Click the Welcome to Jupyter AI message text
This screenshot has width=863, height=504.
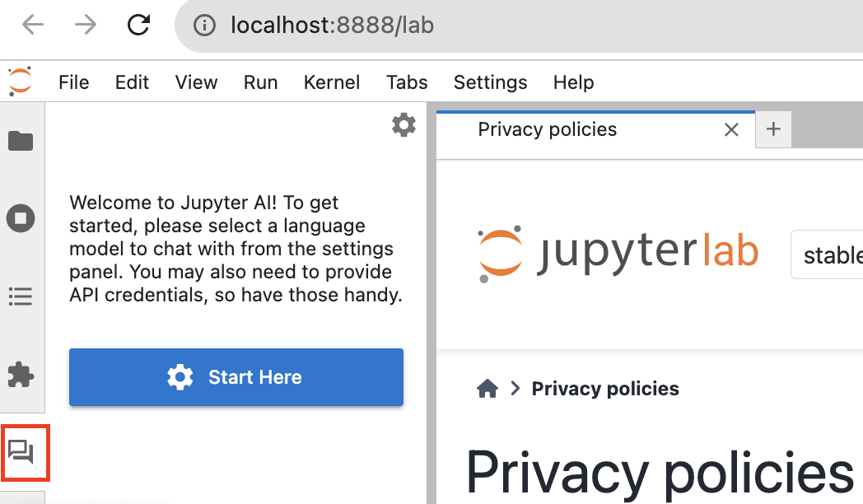[236, 249]
